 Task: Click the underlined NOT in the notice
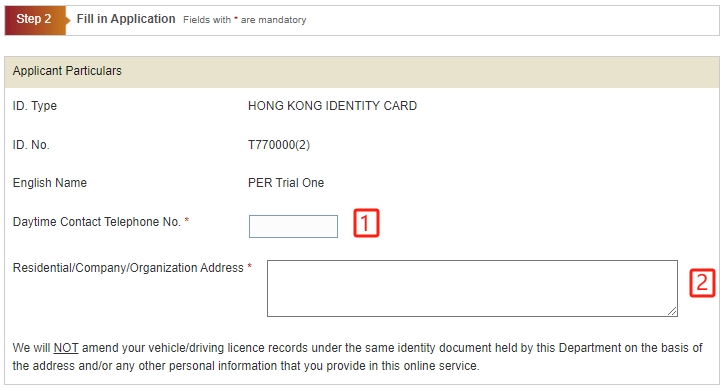point(66,348)
